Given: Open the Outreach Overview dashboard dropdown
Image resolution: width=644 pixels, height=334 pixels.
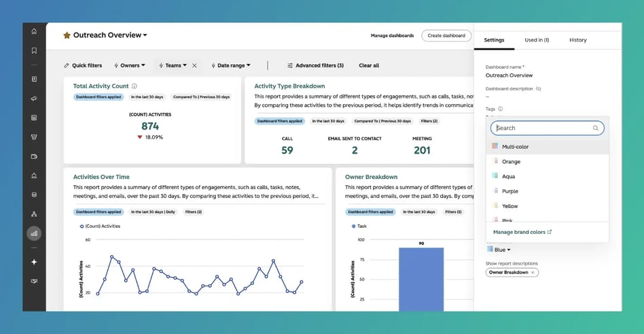Looking at the screenshot, I should (x=110, y=35).
